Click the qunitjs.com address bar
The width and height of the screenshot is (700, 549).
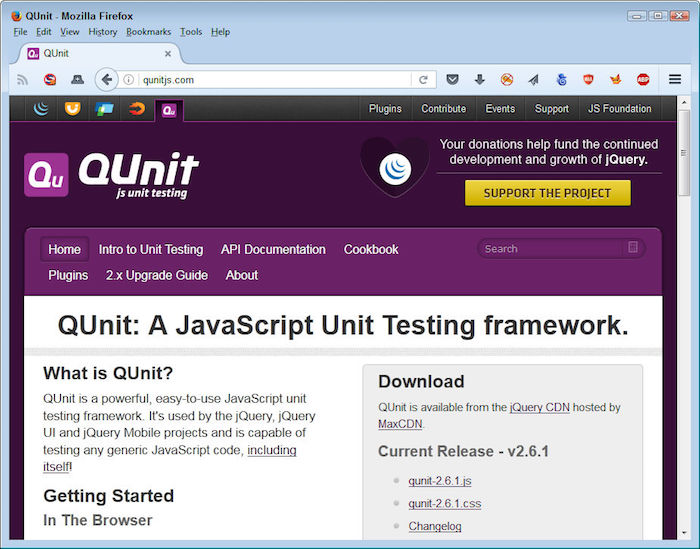click(x=275, y=80)
